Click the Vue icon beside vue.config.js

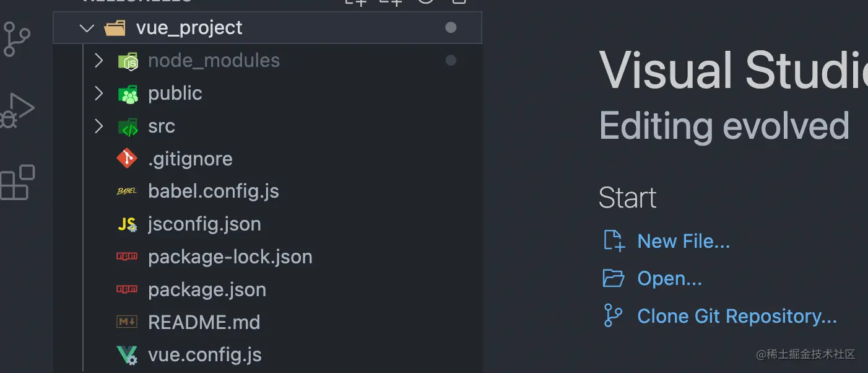[127, 355]
